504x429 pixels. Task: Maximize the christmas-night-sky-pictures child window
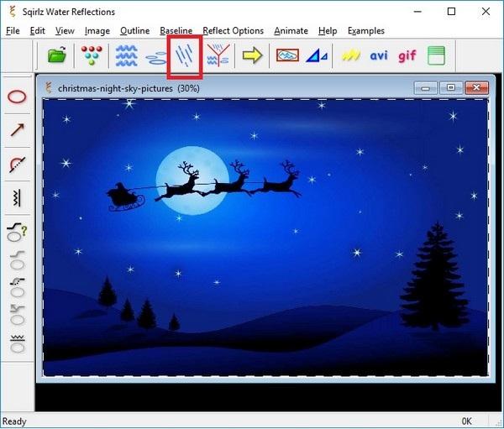coord(451,87)
